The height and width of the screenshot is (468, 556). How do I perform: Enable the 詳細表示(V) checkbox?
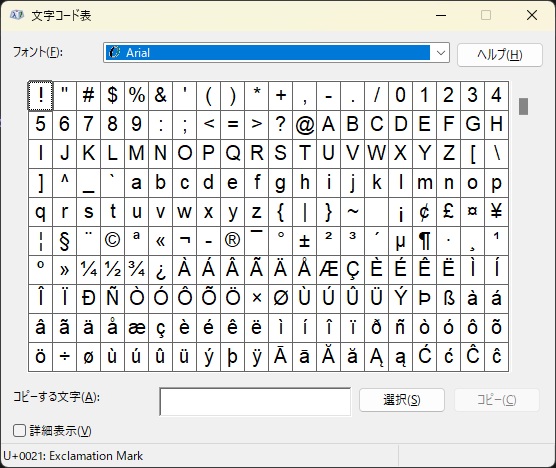tap(19, 431)
